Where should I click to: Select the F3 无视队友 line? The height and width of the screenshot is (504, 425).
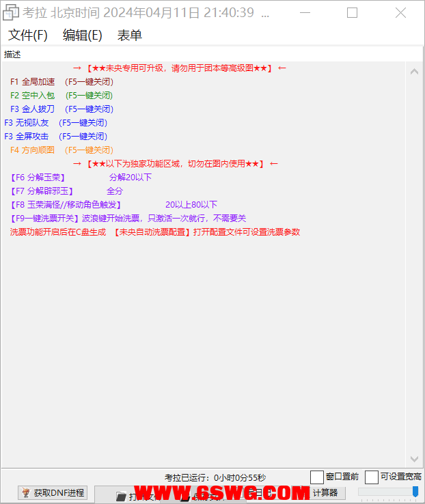pos(55,123)
